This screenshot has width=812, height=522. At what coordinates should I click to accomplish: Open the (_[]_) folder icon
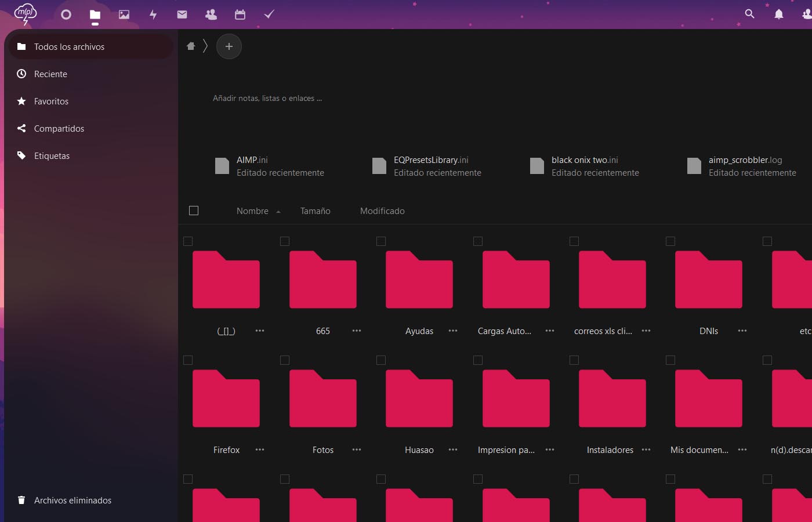[226, 280]
